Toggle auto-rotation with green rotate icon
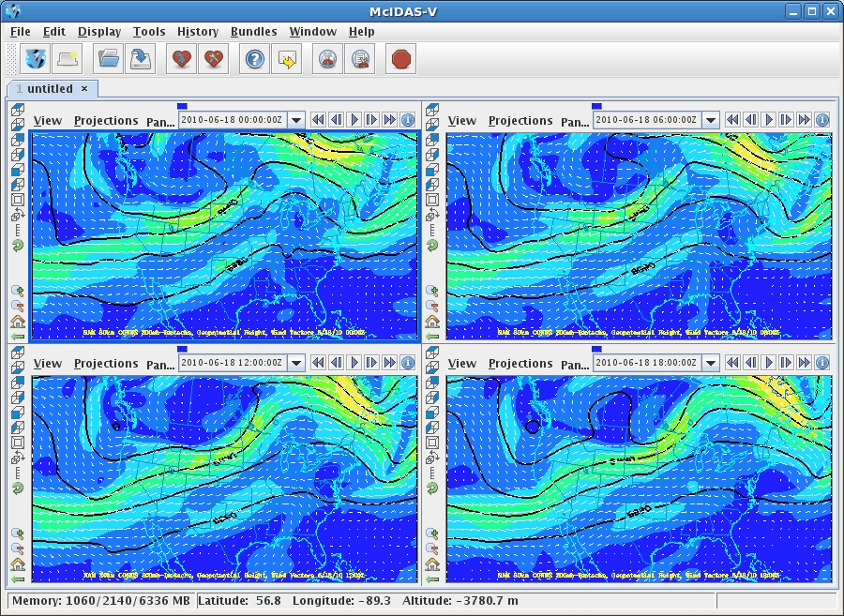Screen dimensions: 844x616 [17, 245]
